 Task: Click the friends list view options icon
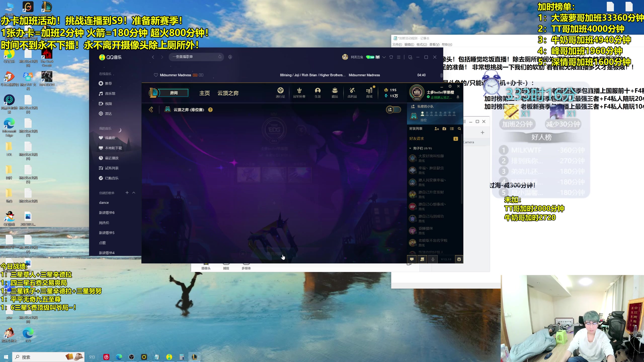pos(452,129)
